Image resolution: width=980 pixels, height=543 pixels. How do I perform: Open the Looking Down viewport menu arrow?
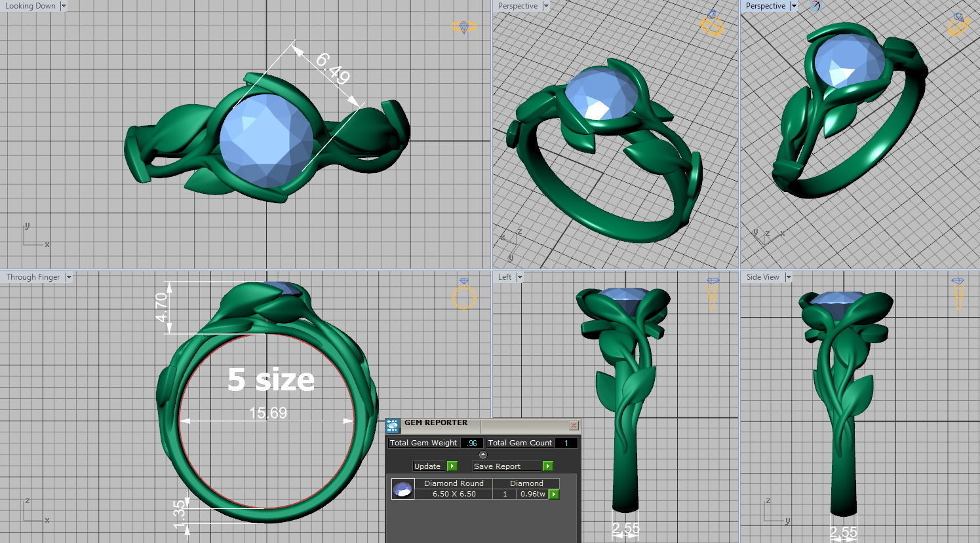tap(64, 6)
